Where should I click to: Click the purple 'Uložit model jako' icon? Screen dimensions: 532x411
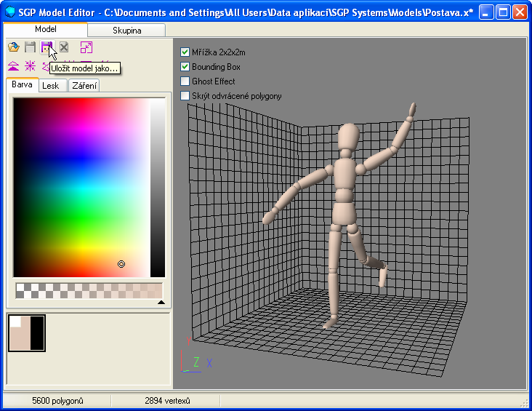click(47, 47)
